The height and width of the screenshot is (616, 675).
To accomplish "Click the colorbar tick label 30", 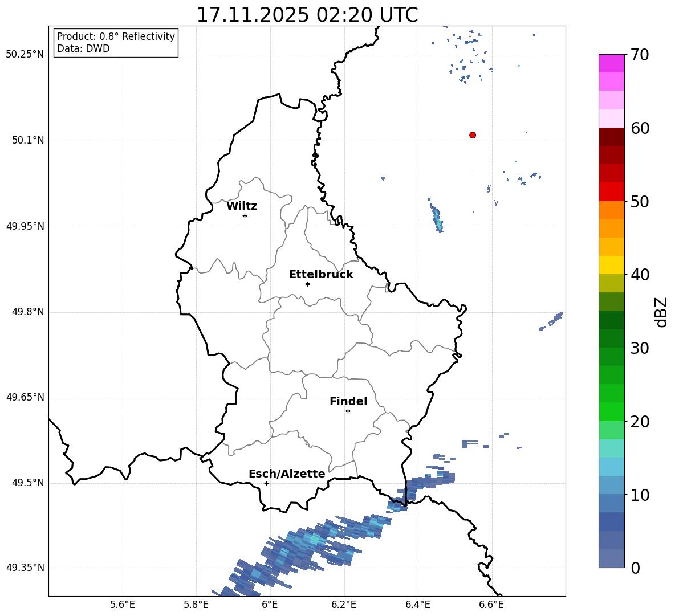I will point(640,348).
